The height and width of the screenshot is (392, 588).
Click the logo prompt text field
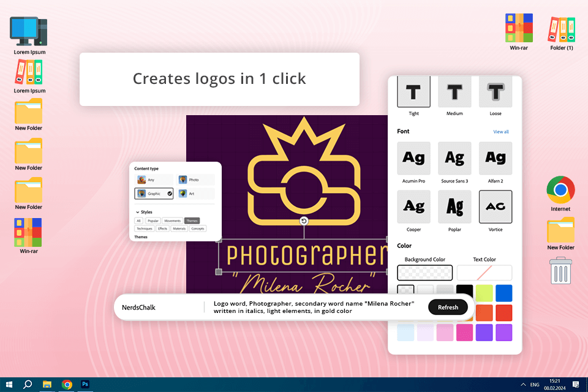click(314, 307)
